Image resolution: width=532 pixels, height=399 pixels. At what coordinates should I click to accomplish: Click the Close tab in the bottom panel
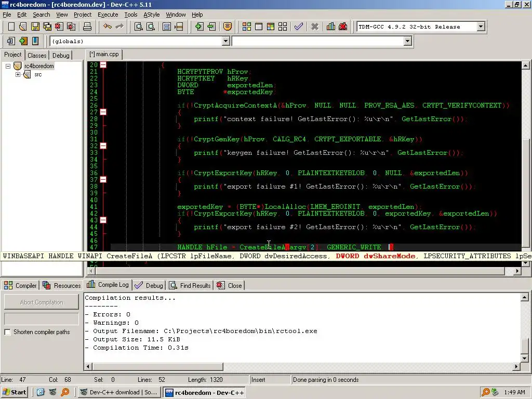tap(229, 286)
